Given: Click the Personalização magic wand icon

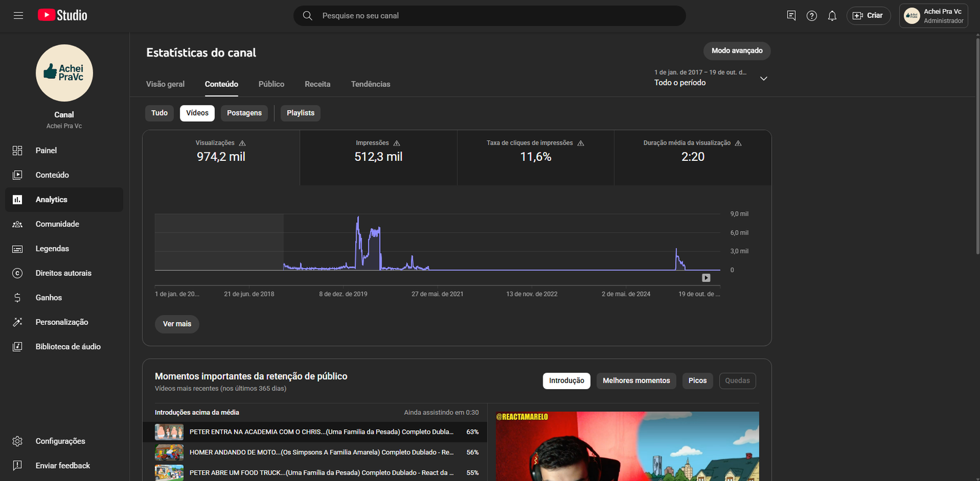Looking at the screenshot, I should pos(17,322).
